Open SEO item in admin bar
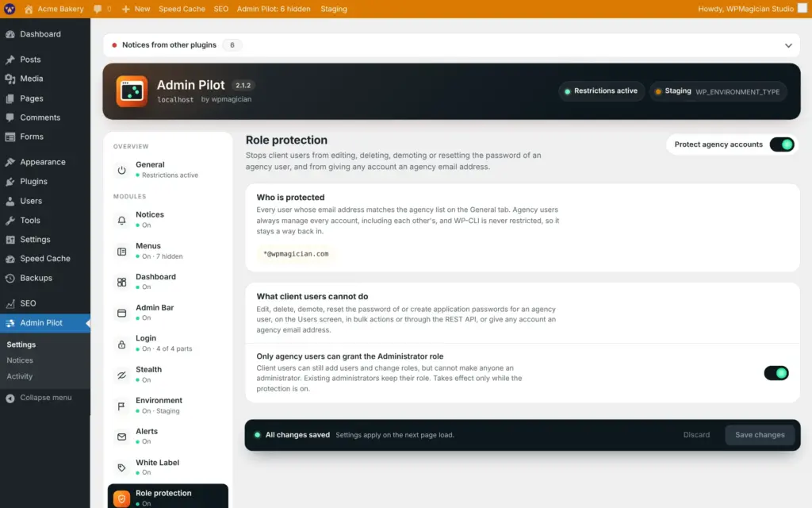This screenshot has width=812, height=508. point(221,9)
